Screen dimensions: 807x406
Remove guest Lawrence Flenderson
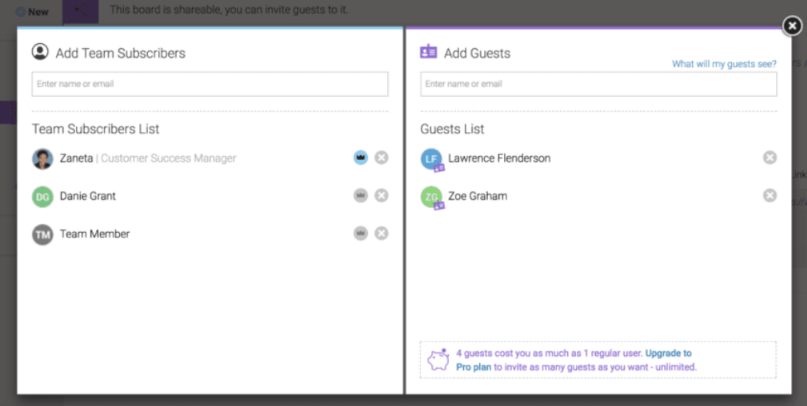[x=769, y=158]
